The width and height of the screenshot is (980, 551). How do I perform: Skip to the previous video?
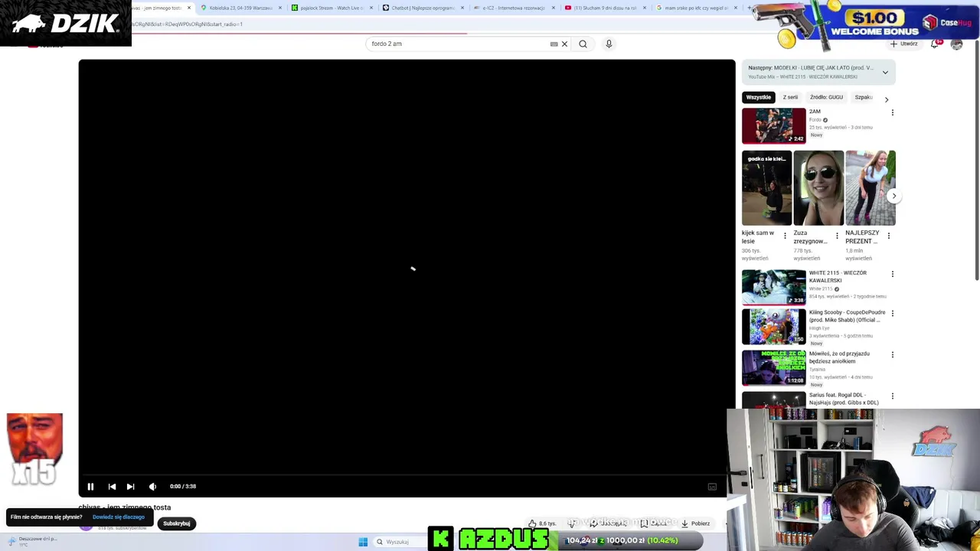(112, 487)
